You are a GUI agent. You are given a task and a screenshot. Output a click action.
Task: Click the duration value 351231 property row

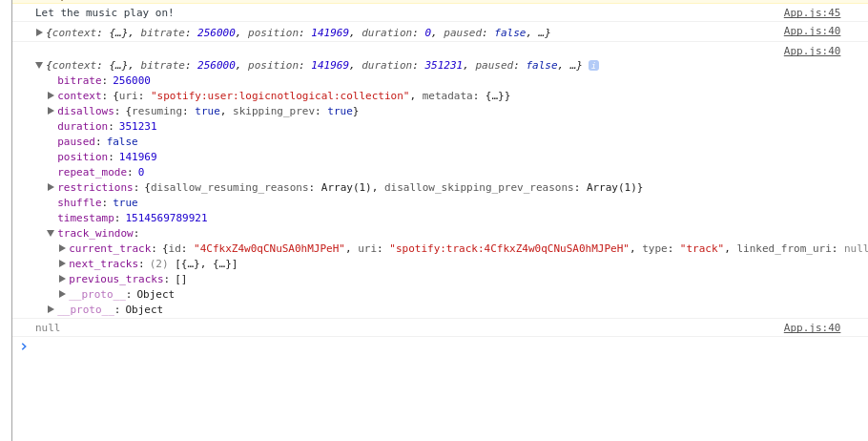point(107,126)
